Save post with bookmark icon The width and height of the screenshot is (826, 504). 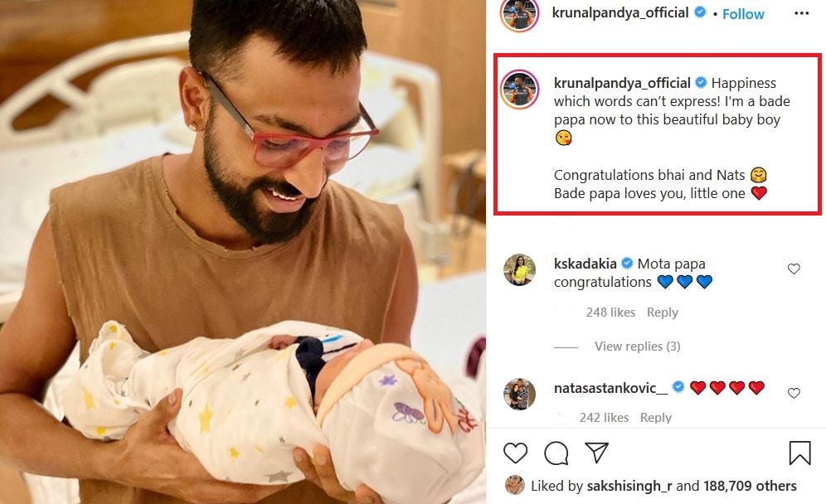tap(799, 453)
